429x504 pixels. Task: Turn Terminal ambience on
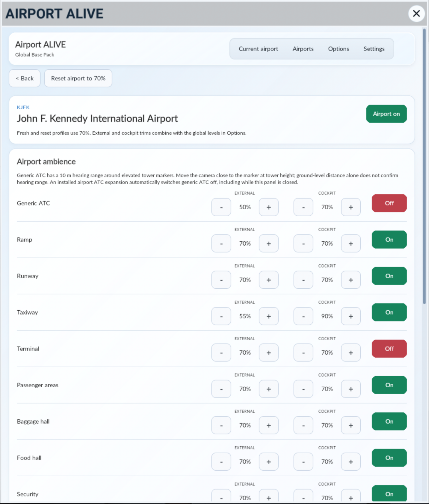[389, 349]
